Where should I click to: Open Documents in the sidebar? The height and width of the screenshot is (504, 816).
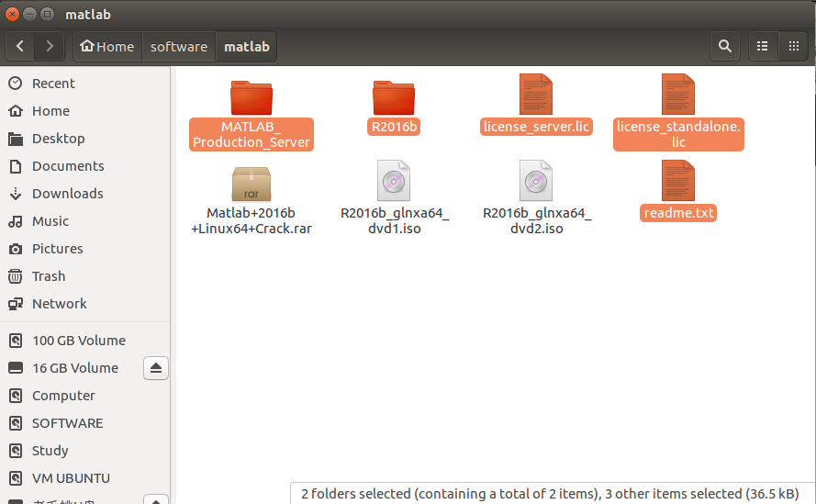[85, 166]
